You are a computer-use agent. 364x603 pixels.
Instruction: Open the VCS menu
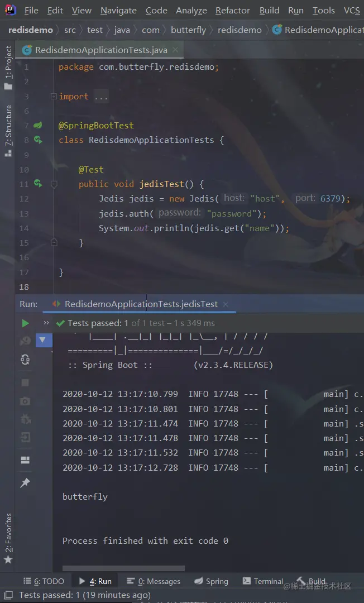[x=352, y=11]
